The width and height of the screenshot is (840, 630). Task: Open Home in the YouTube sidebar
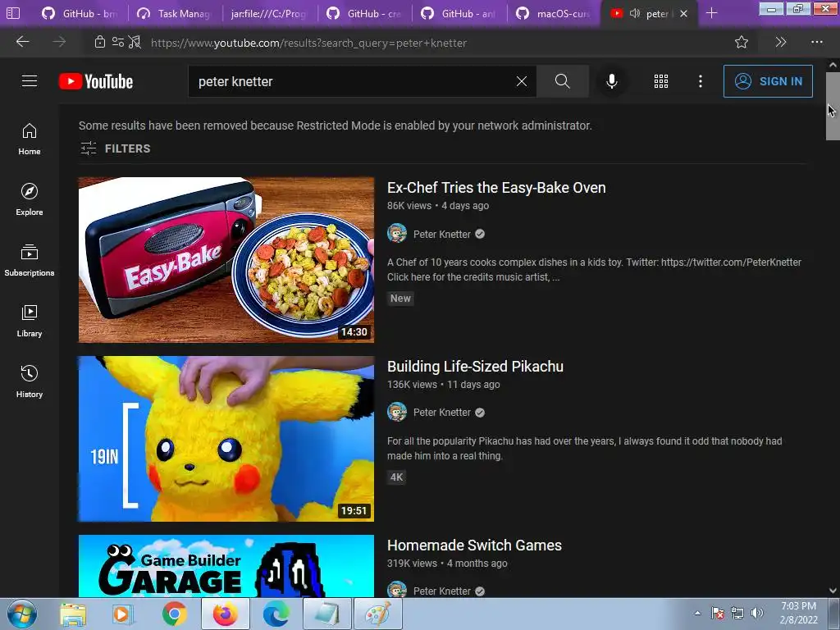tap(30, 139)
